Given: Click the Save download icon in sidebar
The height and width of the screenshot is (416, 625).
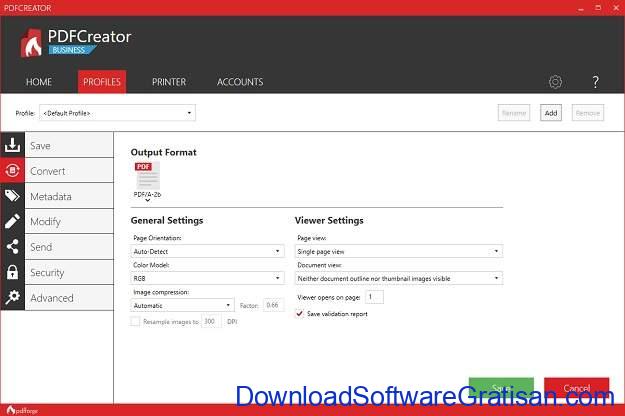Looking at the screenshot, I should pyautogui.click(x=12, y=145).
